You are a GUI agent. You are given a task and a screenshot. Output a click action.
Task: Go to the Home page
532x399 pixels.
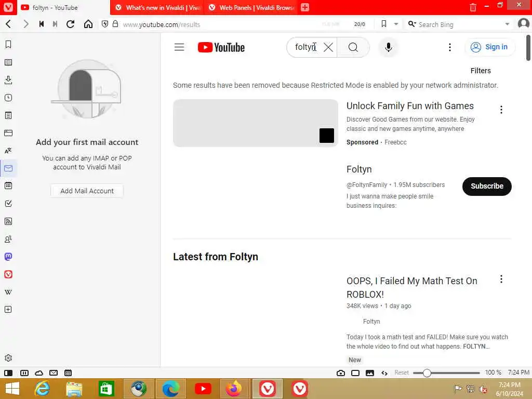click(88, 24)
